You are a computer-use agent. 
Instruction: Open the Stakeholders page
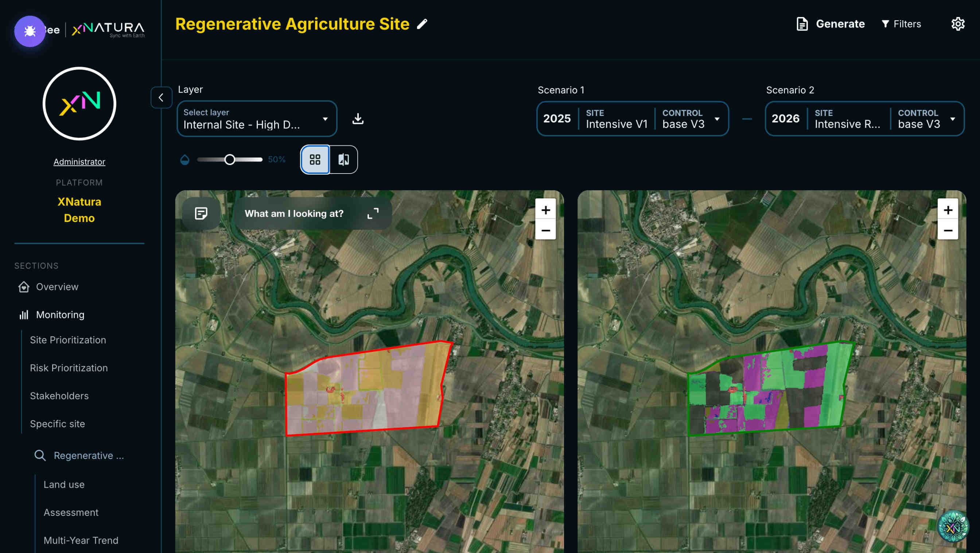59,396
